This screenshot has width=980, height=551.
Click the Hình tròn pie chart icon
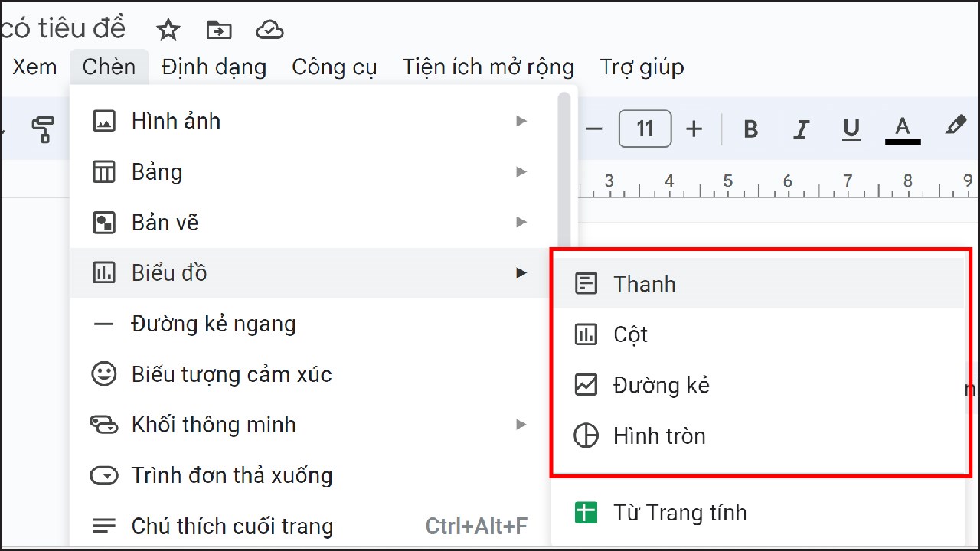pos(586,435)
